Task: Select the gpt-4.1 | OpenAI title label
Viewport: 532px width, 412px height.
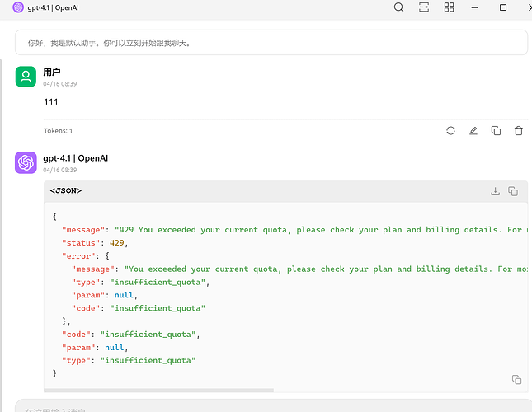Action: pos(54,7)
